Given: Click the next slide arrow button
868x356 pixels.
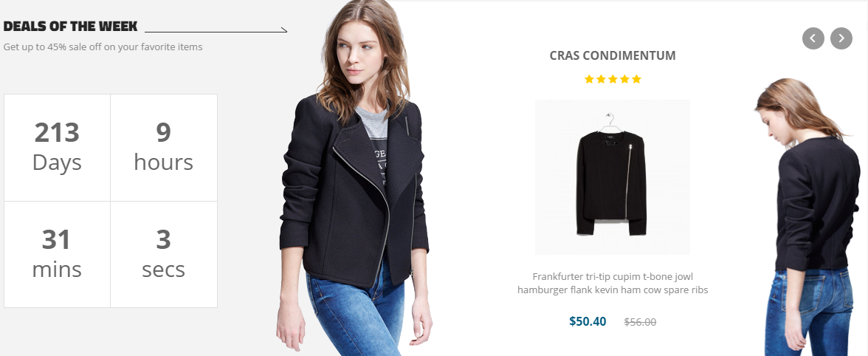Looking at the screenshot, I should tap(841, 38).
